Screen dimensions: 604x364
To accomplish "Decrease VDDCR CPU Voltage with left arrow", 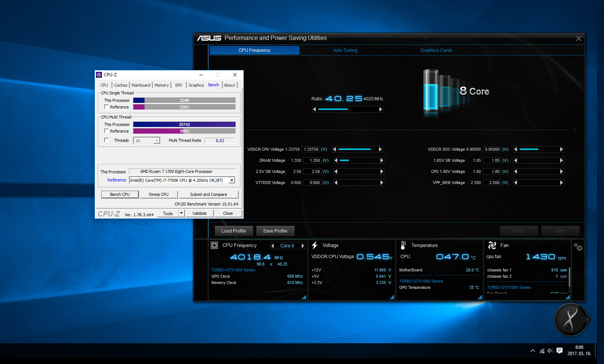I will 335,149.
